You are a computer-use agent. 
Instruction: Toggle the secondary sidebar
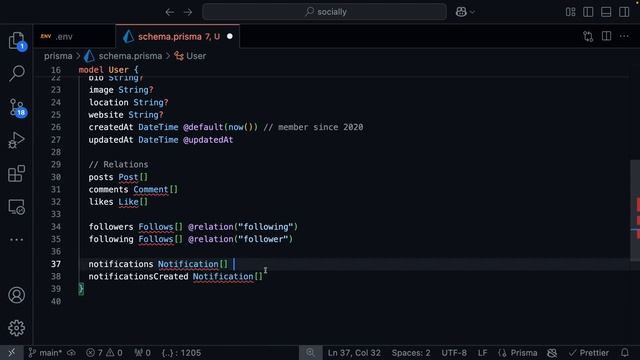tap(624, 12)
